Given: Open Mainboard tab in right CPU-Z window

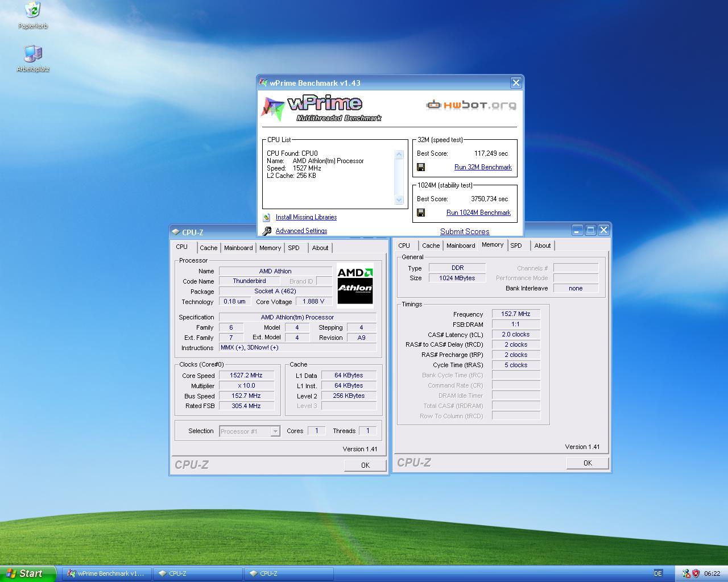Looking at the screenshot, I should [461, 246].
